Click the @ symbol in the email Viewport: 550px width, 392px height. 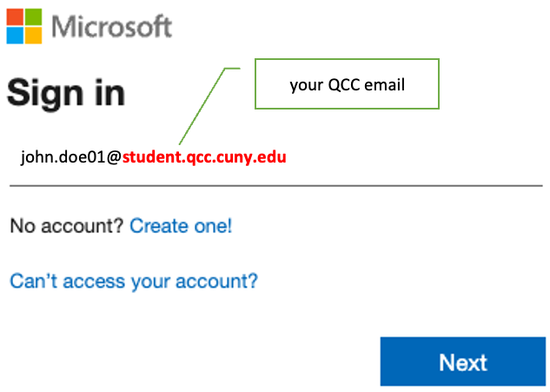(x=114, y=157)
